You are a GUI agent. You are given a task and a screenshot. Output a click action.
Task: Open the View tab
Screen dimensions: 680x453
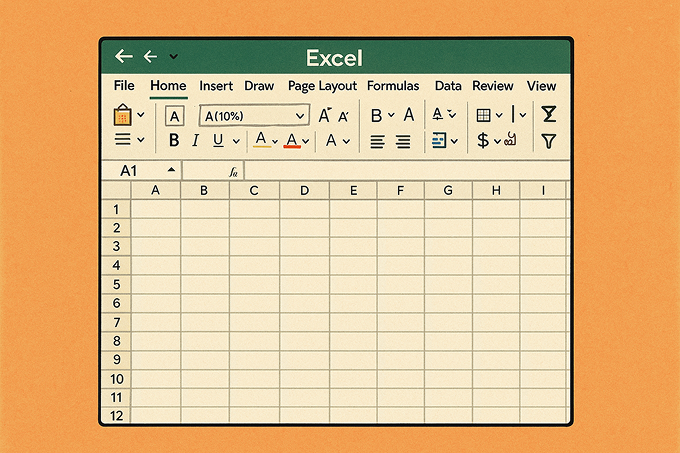[x=541, y=86]
